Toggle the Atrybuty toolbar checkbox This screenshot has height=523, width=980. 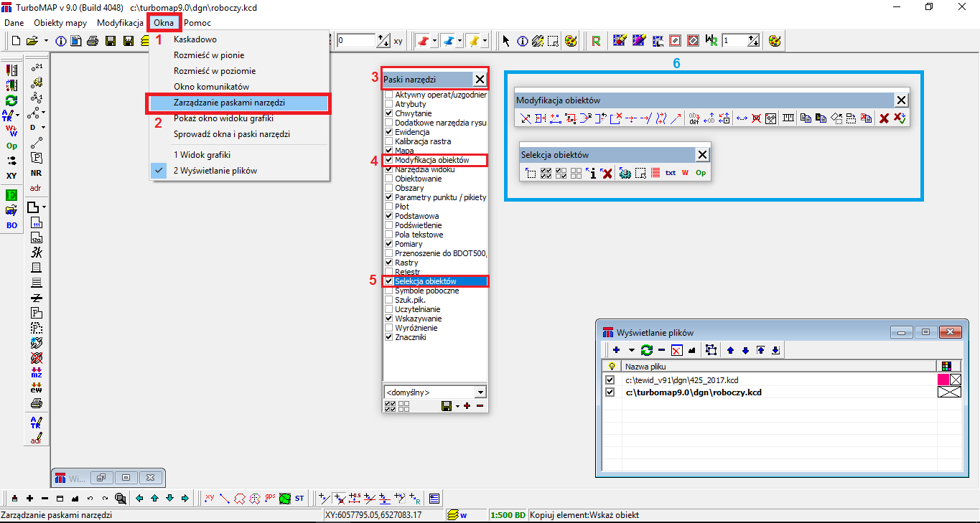tap(388, 104)
